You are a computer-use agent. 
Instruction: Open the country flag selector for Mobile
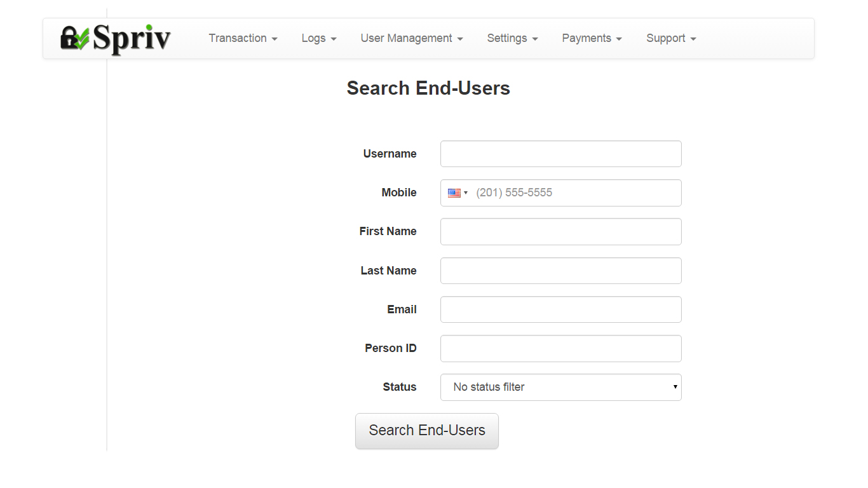point(458,193)
